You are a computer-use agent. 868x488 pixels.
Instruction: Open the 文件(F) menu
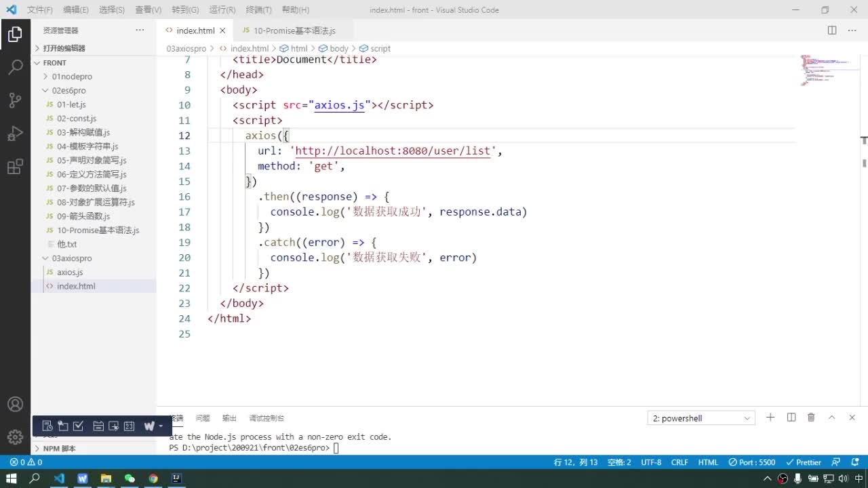tap(40, 10)
